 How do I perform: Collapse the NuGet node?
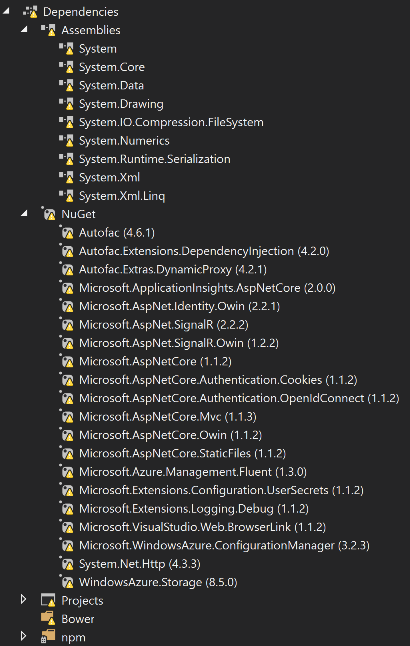24,213
